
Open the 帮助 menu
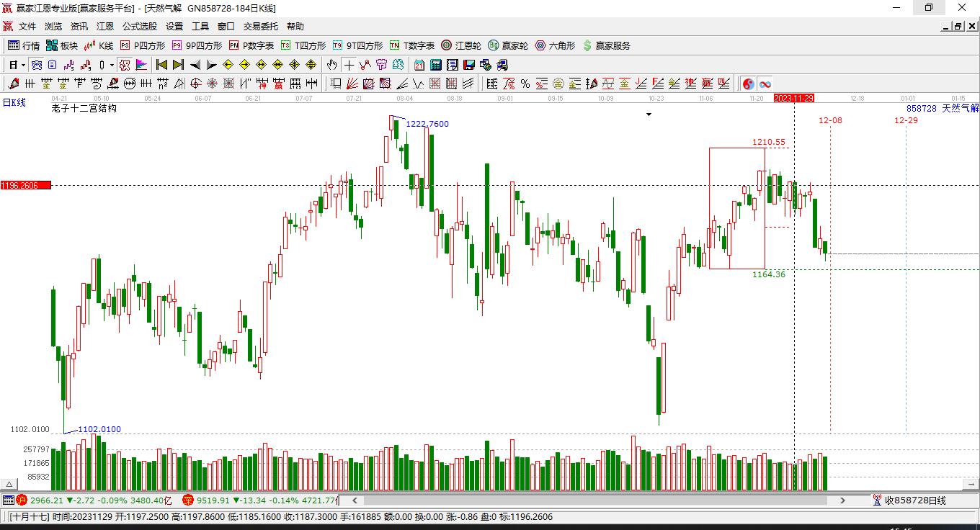[x=295, y=27]
